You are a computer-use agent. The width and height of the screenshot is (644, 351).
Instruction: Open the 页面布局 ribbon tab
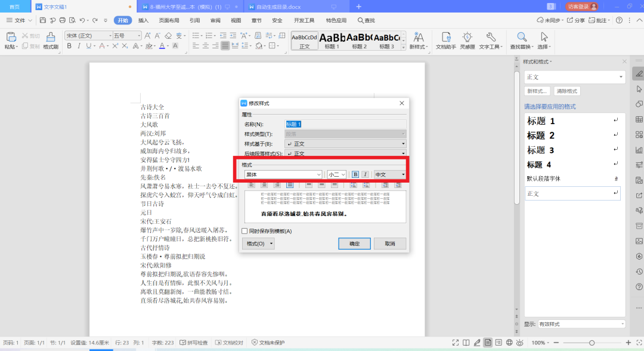[x=169, y=20]
